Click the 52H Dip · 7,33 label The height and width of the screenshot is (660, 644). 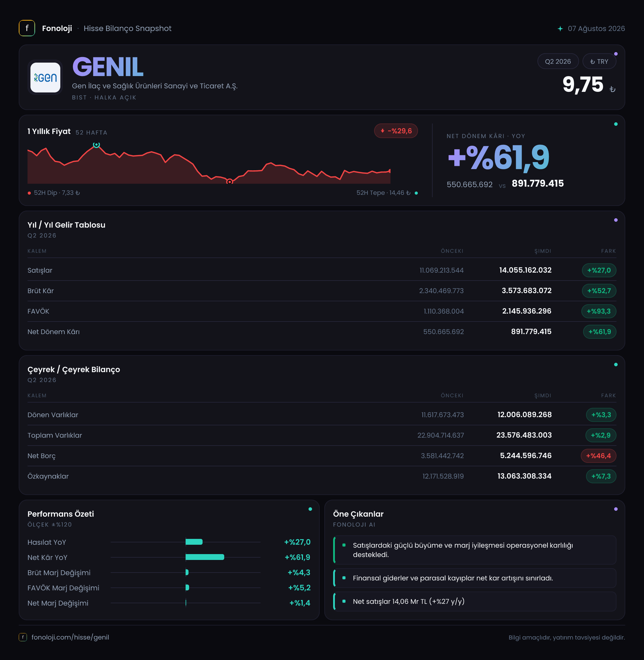tap(57, 193)
